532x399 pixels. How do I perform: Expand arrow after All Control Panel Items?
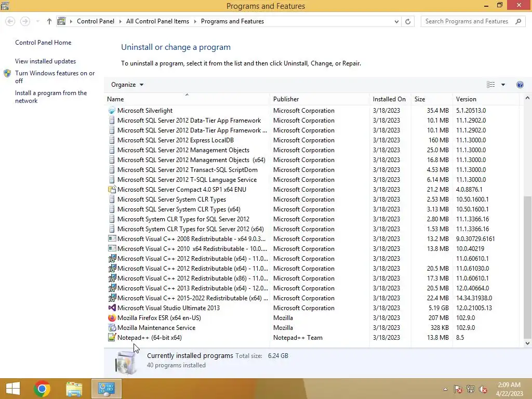pyautogui.click(x=195, y=21)
